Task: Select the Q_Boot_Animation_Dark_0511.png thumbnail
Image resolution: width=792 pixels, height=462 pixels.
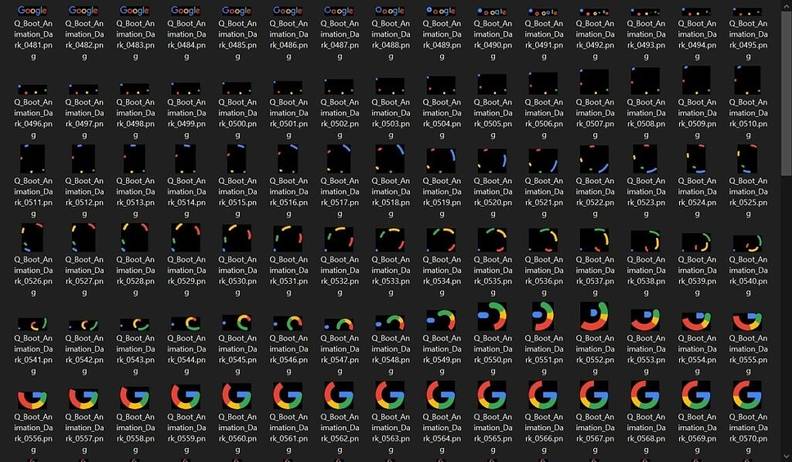Action: coord(33,159)
